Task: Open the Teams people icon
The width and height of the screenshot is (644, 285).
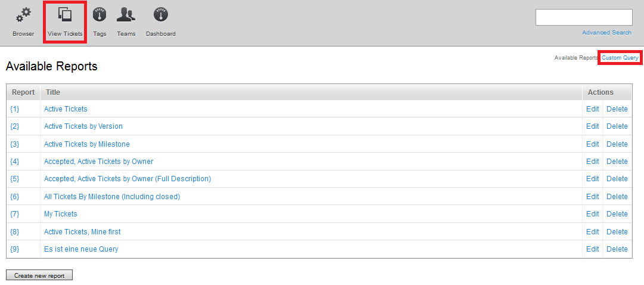Action: (126, 14)
